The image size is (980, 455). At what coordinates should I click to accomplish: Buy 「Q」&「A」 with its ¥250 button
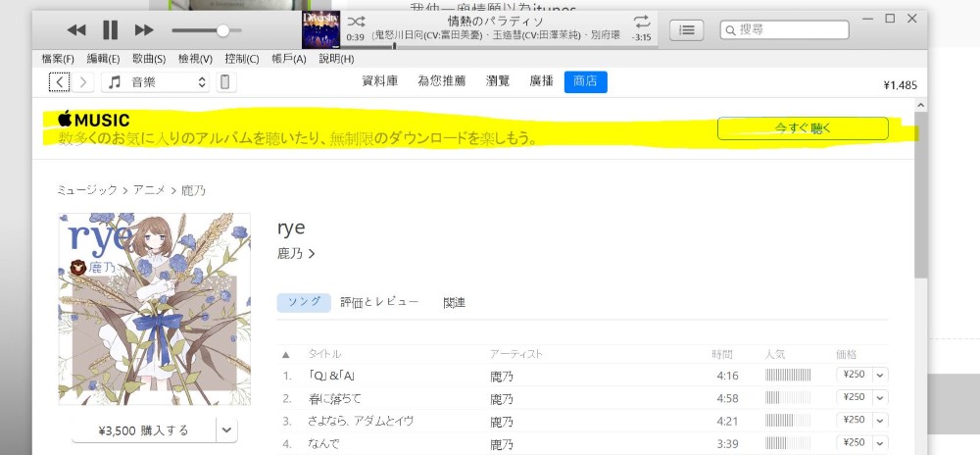[854, 375]
